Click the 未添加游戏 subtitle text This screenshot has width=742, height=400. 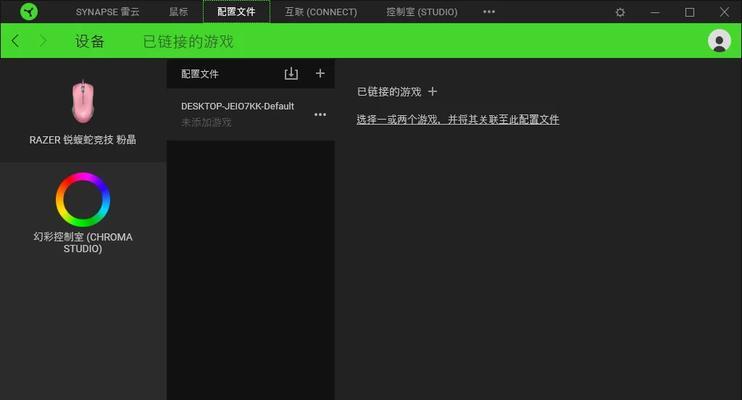point(206,123)
